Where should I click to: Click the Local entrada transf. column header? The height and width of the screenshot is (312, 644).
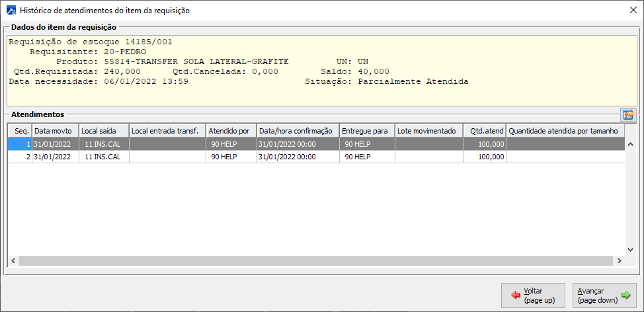(167, 131)
